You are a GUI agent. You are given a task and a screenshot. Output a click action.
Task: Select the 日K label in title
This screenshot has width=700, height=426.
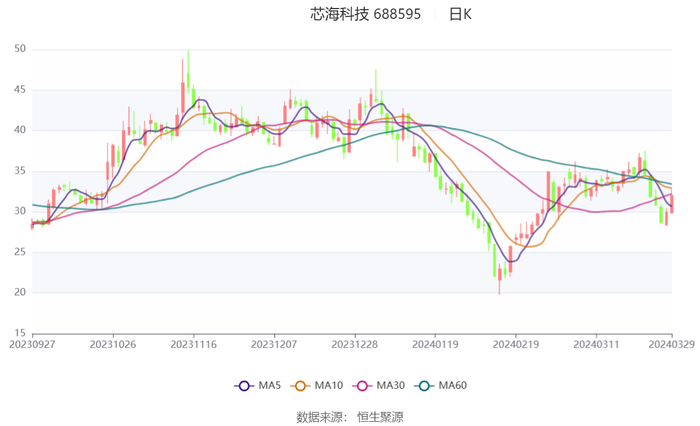[460, 14]
